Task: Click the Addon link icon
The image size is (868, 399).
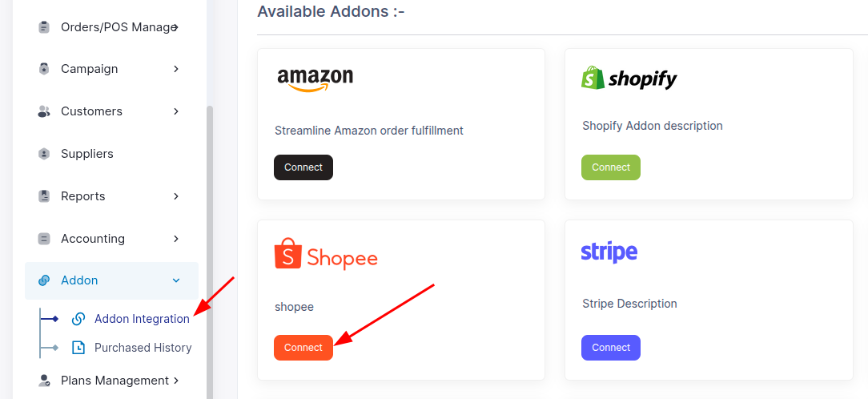Action: pyautogui.click(x=44, y=280)
